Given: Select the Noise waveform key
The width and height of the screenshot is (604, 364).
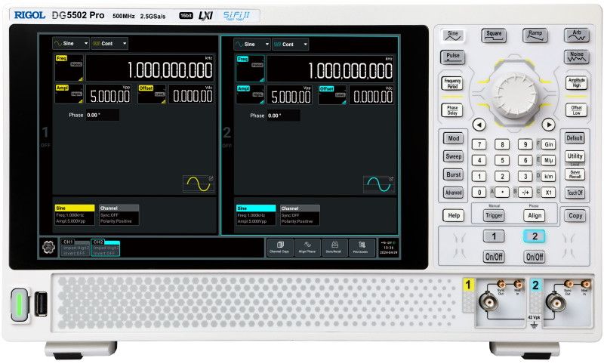Looking at the screenshot, I should tap(576, 57).
